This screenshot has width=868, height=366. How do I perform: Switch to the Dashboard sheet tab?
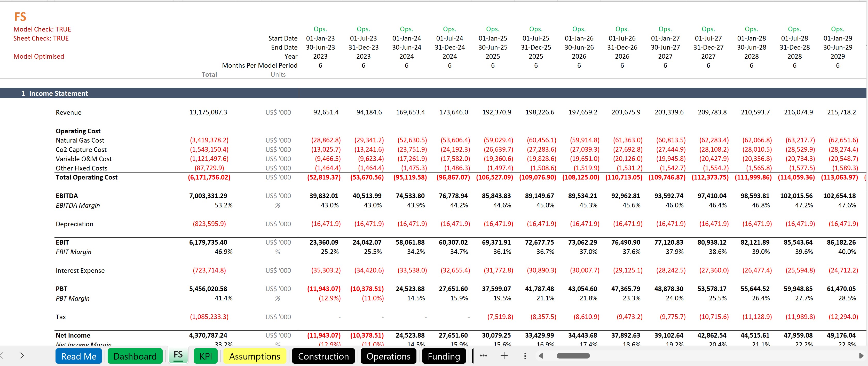(135, 356)
